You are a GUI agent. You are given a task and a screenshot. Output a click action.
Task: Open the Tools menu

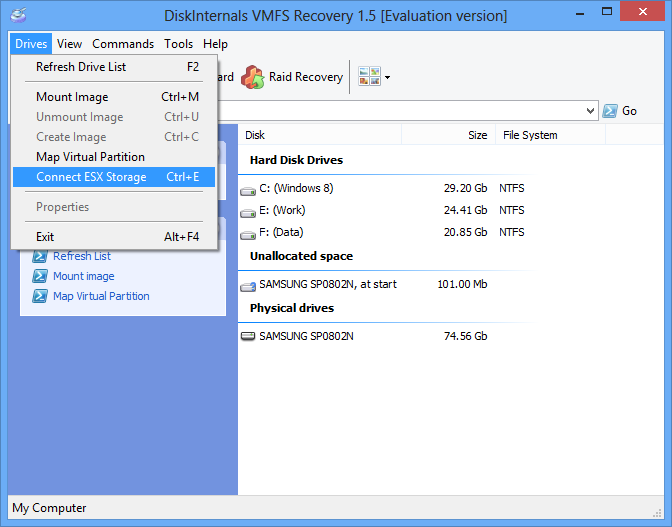pyautogui.click(x=178, y=44)
